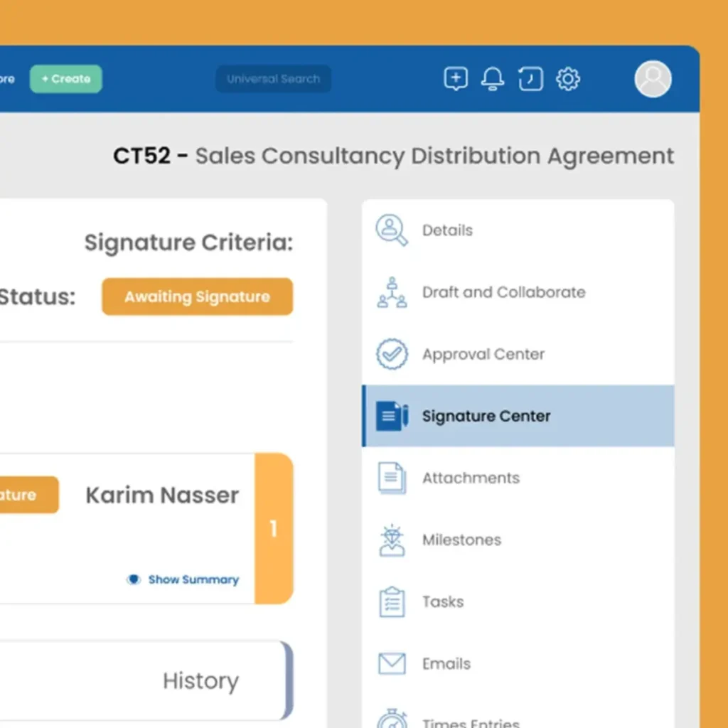This screenshot has width=728, height=728.
Task: Select the Draft and Collaborate icon
Action: [390, 292]
